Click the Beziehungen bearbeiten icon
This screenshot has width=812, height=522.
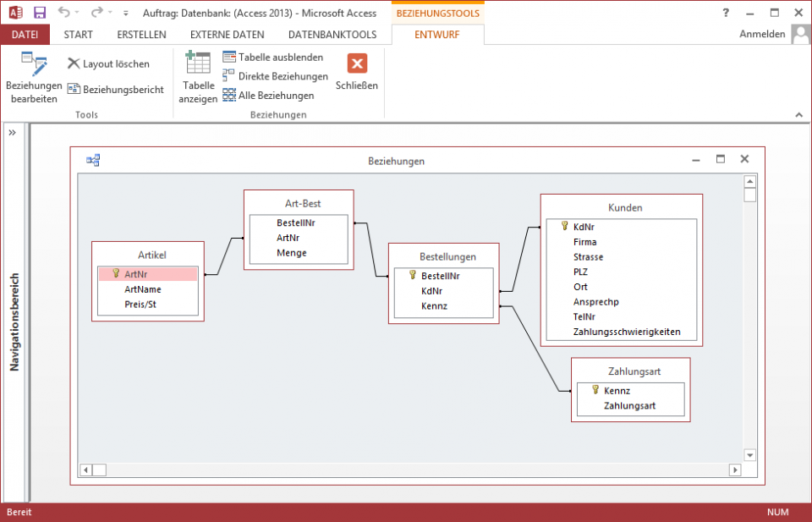click(34, 63)
